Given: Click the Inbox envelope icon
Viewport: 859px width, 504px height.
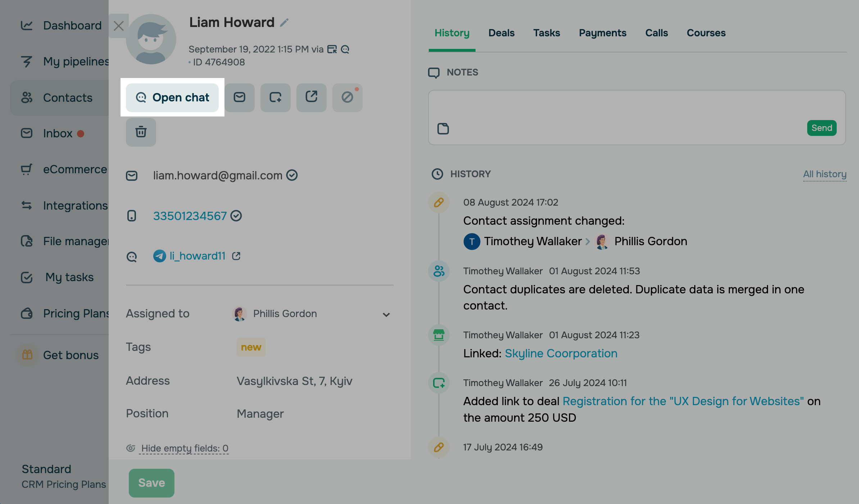Looking at the screenshot, I should (x=27, y=133).
